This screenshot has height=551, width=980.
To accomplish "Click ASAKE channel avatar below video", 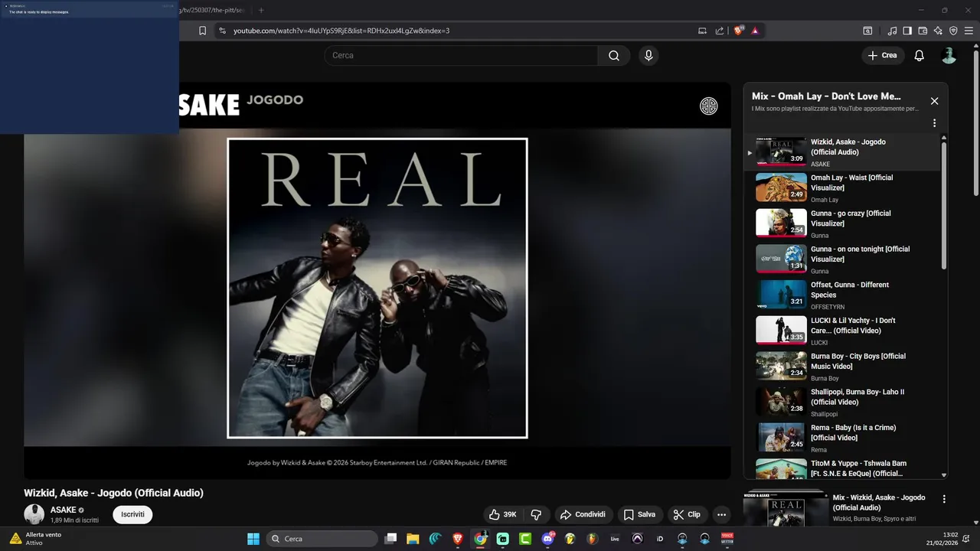I will coord(34,514).
